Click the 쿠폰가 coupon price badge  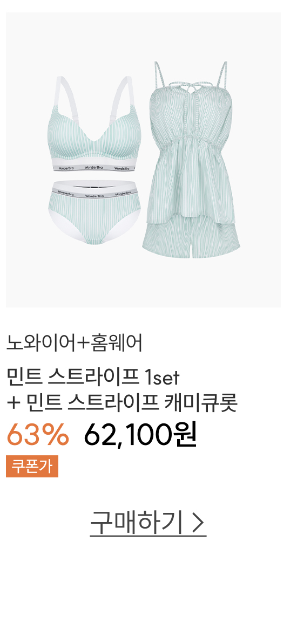click(32, 466)
